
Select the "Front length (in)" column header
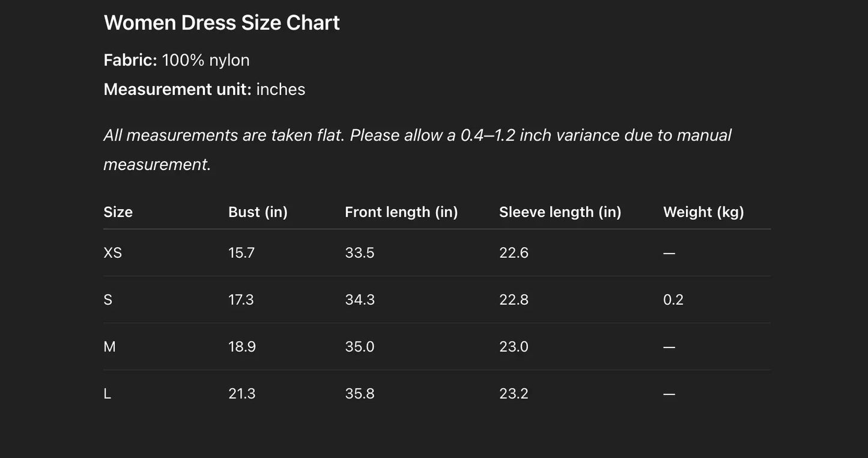click(401, 212)
